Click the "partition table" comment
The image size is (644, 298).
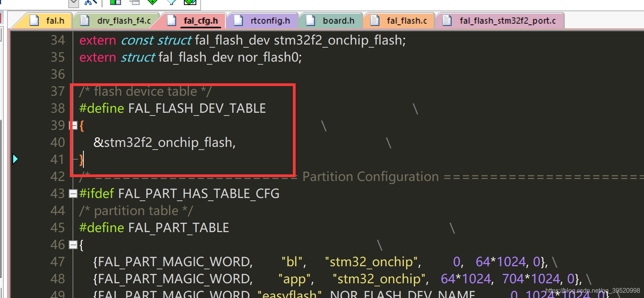pyautogui.click(x=136, y=211)
